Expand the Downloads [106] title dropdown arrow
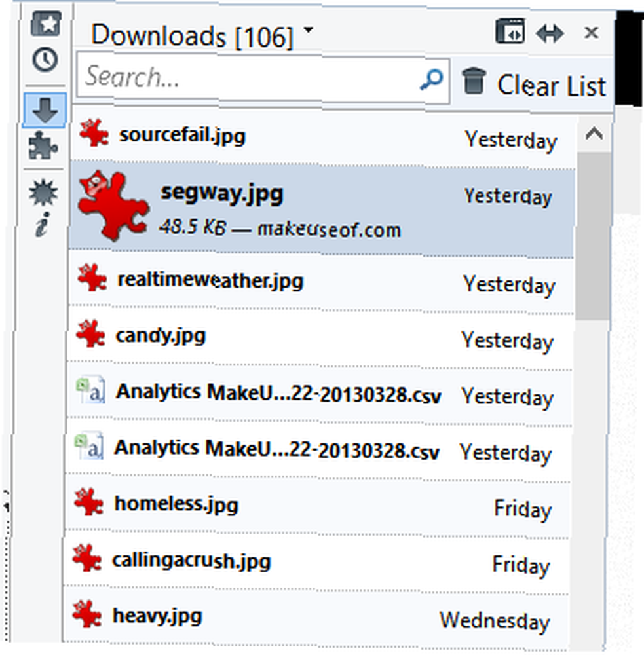644x655 pixels. 309,29
